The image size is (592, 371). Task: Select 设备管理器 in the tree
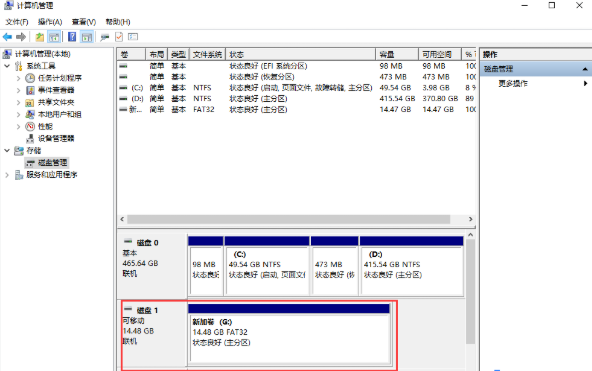pyautogui.click(x=56, y=139)
